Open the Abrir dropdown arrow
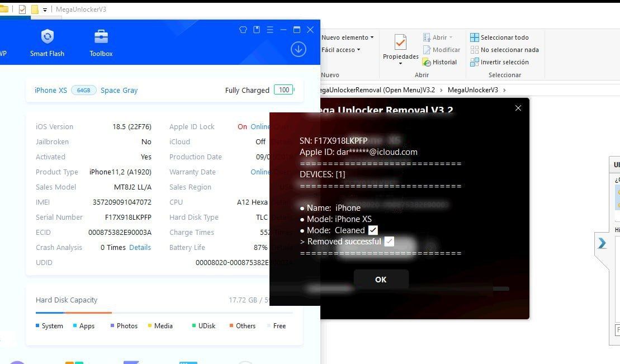Image resolution: width=620 pixels, height=364 pixels. 451,37
